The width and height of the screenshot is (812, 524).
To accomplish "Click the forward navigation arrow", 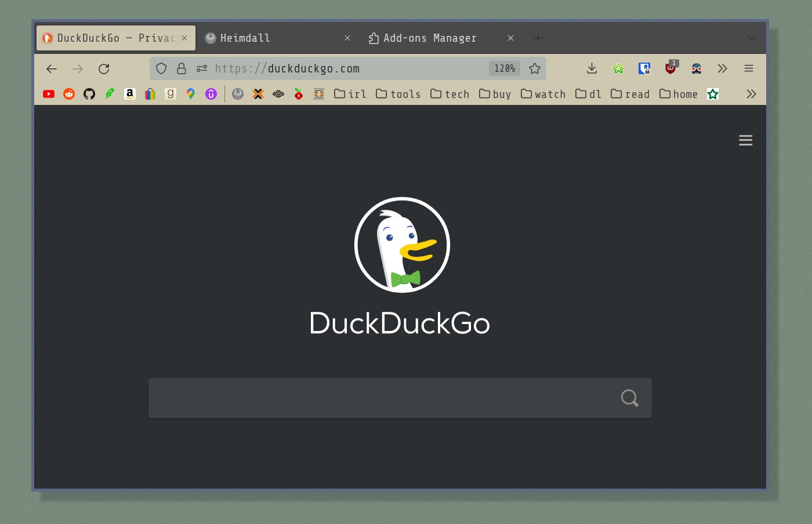I will tap(78, 69).
